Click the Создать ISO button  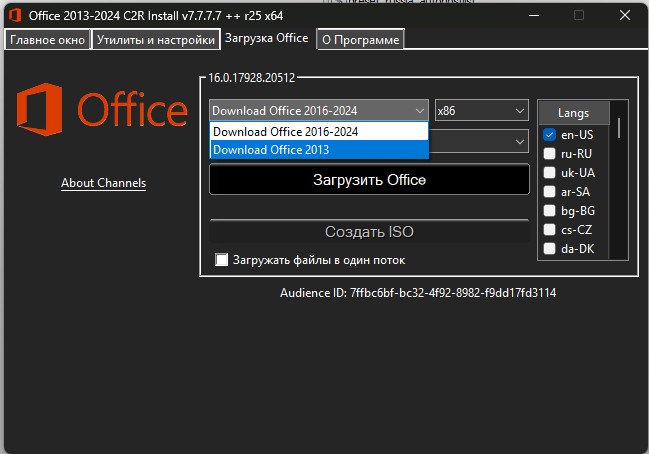pos(369,231)
